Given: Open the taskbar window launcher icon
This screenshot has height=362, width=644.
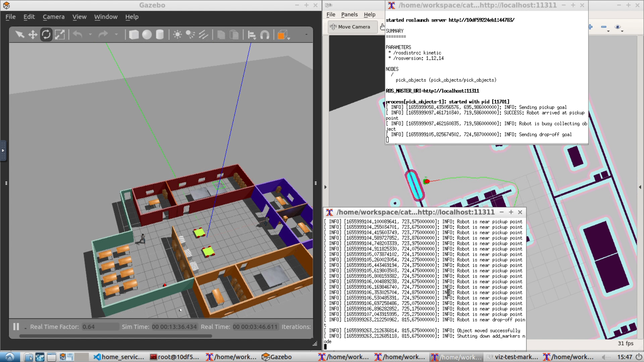Looking at the screenshot, I should (x=51, y=357).
